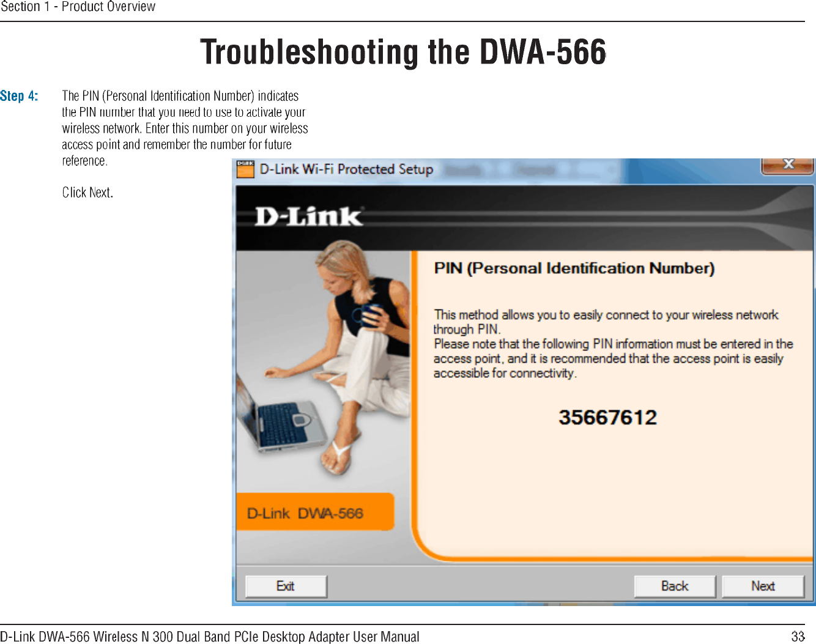Click the 'This method allows you' description paragraph

click(x=613, y=344)
